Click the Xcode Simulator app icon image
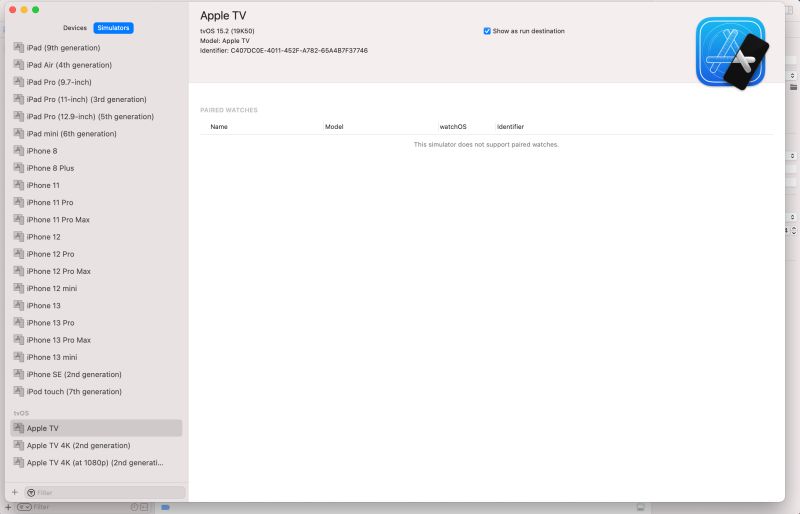This screenshot has height=514, width=800. point(732,53)
